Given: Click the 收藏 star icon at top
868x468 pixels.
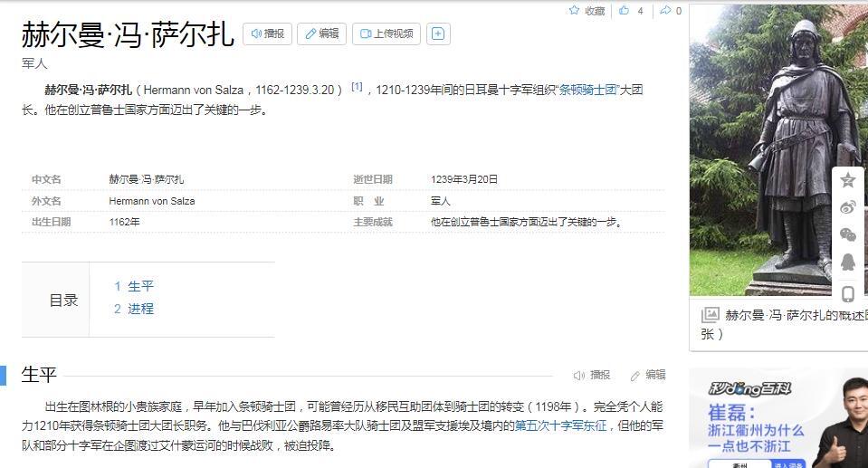Looking at the screenshot, I should point(574,10).
